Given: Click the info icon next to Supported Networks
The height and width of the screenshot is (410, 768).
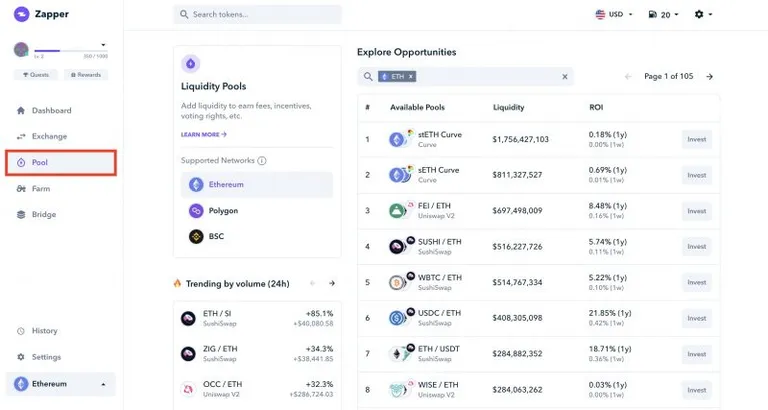Looking at the screenshot, I should pyautogui.click(x=262, y=161).
